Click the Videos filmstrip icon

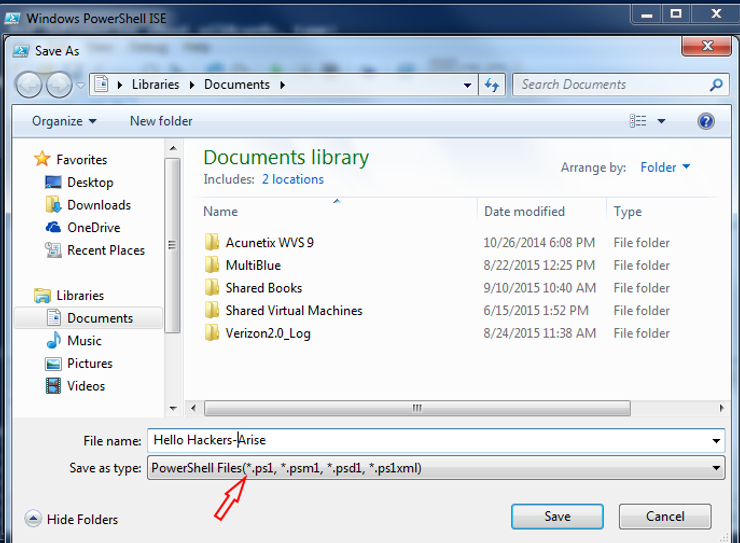click(x=53, y=386)
